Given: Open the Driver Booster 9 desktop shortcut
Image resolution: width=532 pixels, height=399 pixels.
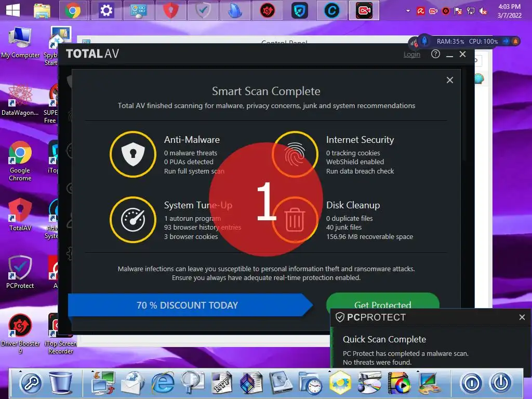Looking at the screenshot, I should [20, 334].
